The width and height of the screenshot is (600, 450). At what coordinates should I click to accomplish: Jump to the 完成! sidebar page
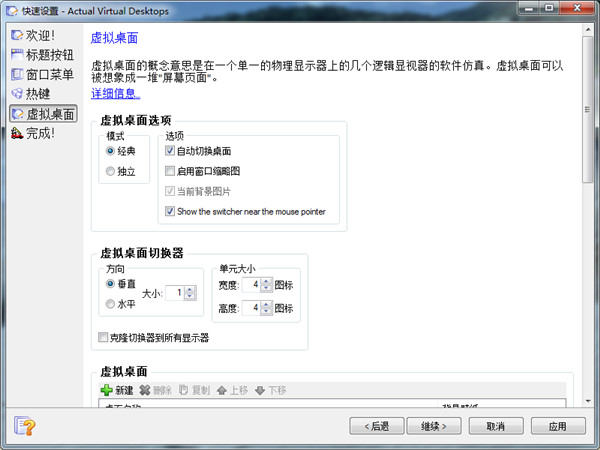coord(40,132)
